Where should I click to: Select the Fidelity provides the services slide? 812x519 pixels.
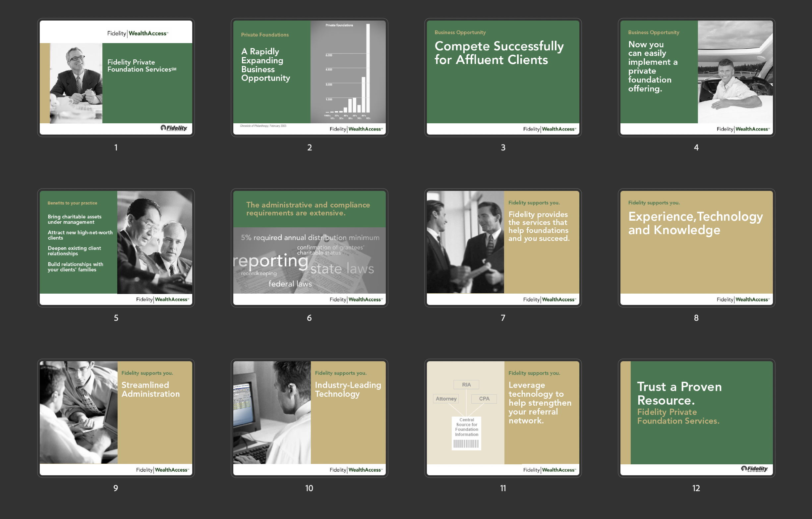pyautogui.click(x=503, y=248)
